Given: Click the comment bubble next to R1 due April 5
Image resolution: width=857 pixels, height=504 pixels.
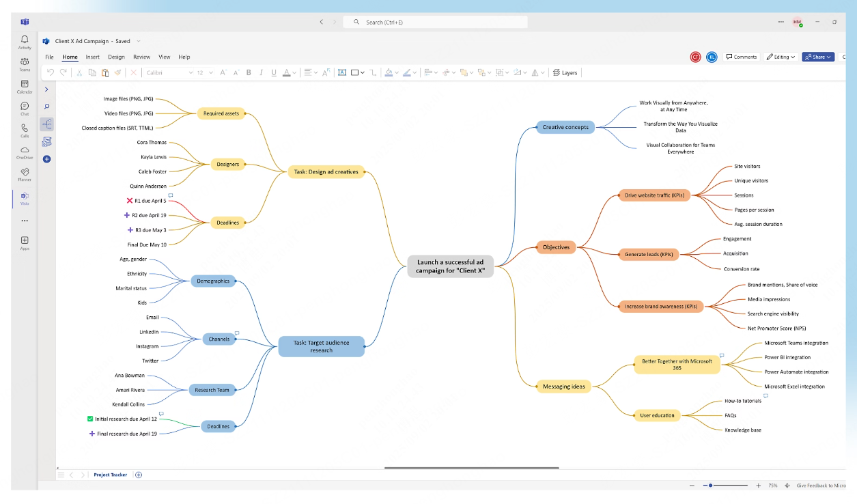Looking at the screenshot, I should point(171,195).
